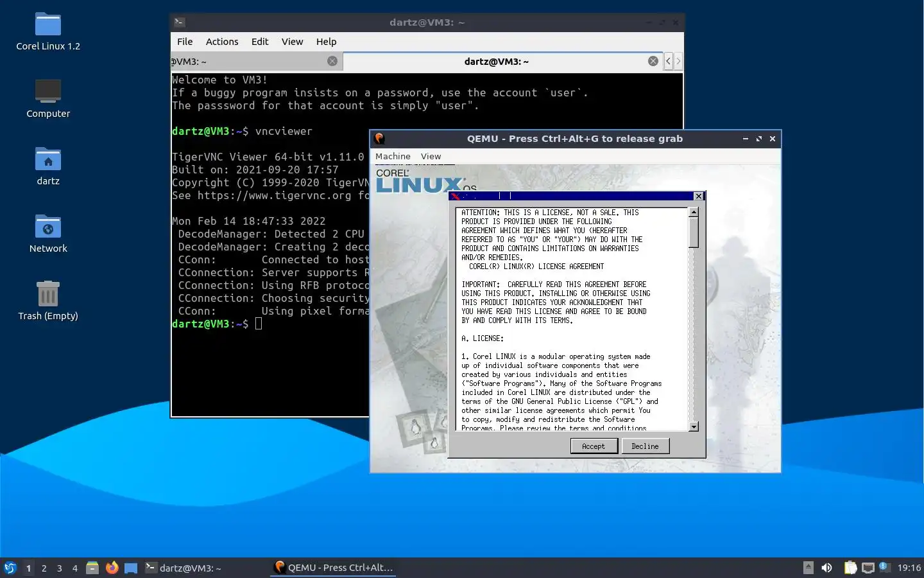Click the wired network tray icon
Image resolution: width=924 pixels, height=578 pixels.
point(868,568)
